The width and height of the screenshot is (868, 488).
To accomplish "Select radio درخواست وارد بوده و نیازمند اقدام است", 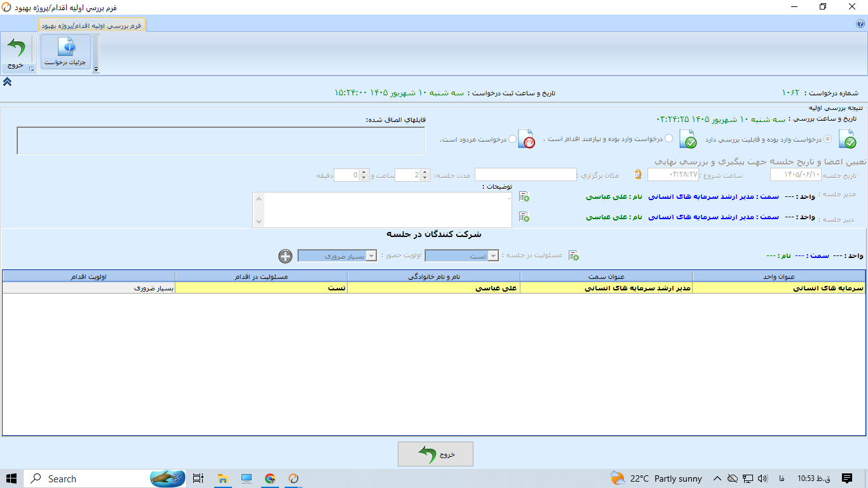I will tap(668, 139).
